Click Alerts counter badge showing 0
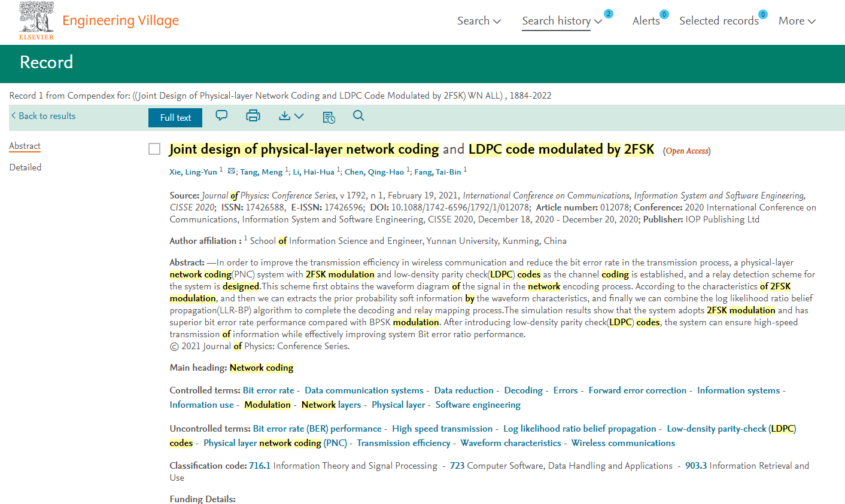Screen dimensions: 845x504 pyautogui.click(x=664, y=14)
